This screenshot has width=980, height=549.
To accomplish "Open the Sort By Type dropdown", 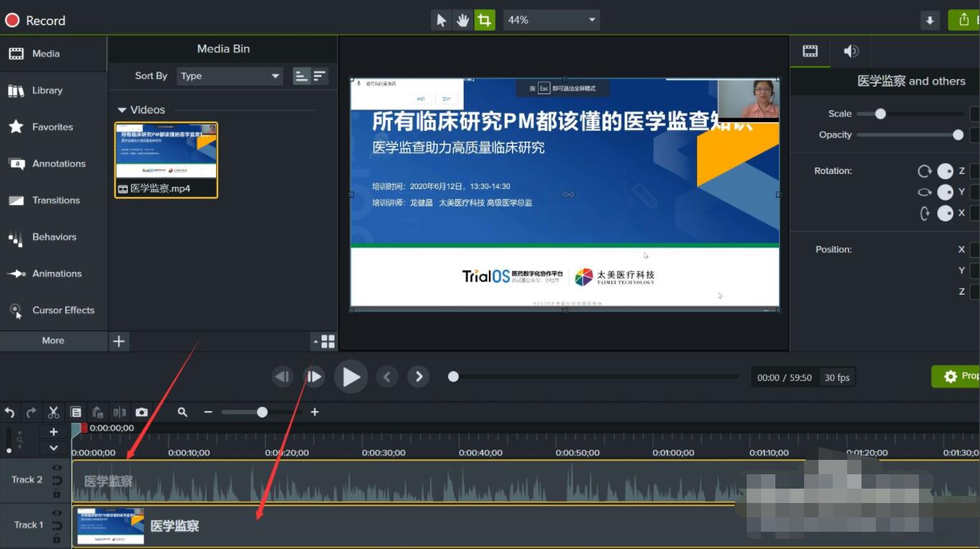I will [x=230, y=75].
